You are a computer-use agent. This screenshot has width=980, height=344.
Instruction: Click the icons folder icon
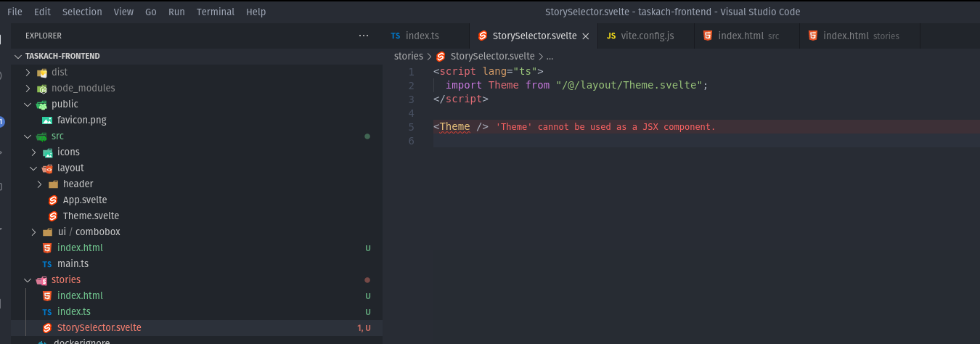tap(48, 152)
